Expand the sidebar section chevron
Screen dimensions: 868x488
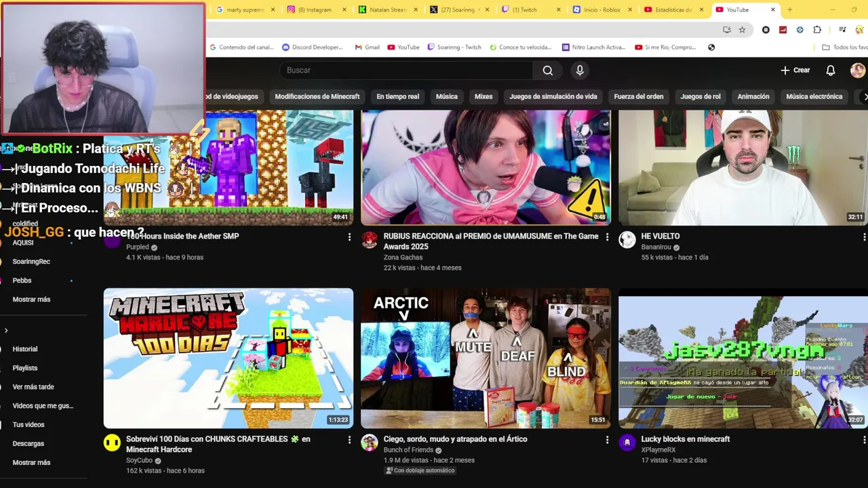point(6,331)
